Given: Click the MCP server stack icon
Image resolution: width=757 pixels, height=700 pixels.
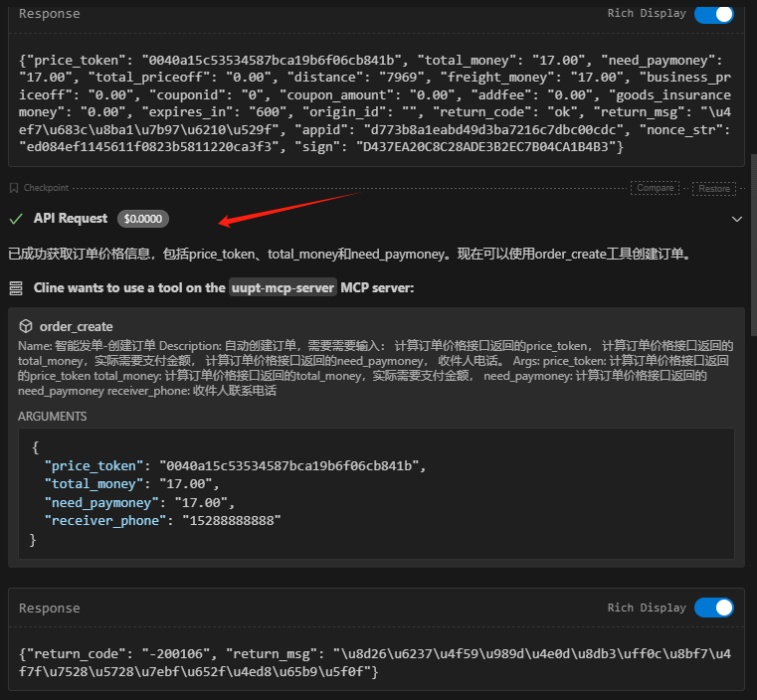Looking at the screenshot, I should pos(16,288).
